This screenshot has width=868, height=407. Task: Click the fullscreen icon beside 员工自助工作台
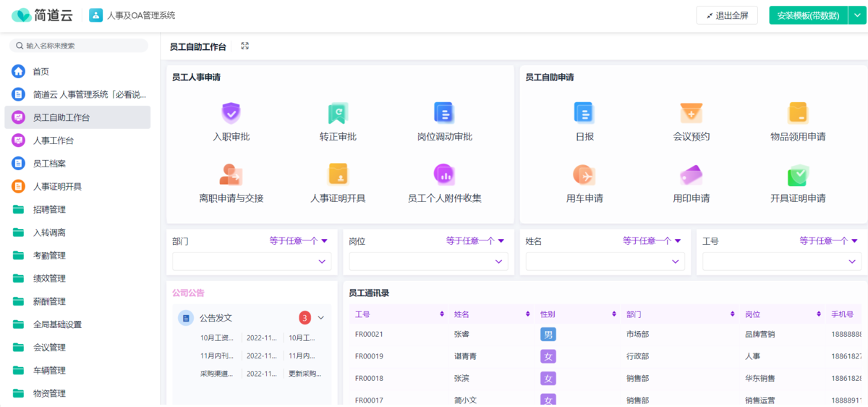pos(244,46)
